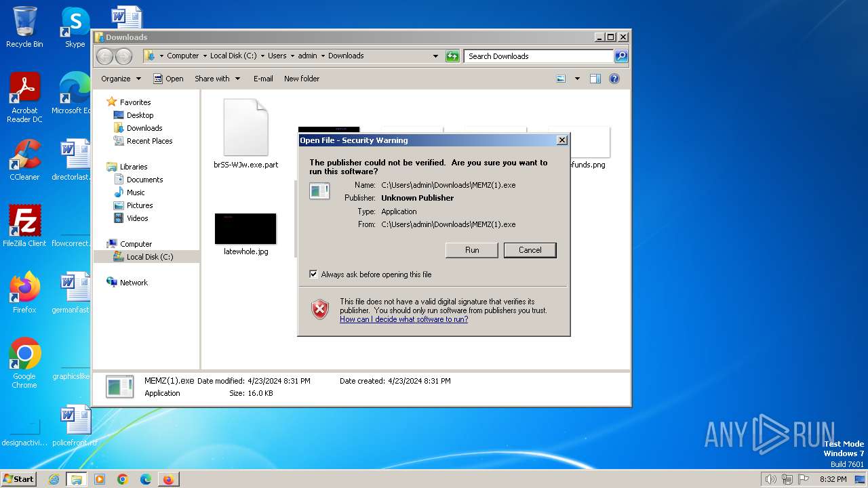
Task: Toggle the preview pane icon
Action: coord(595,79)
